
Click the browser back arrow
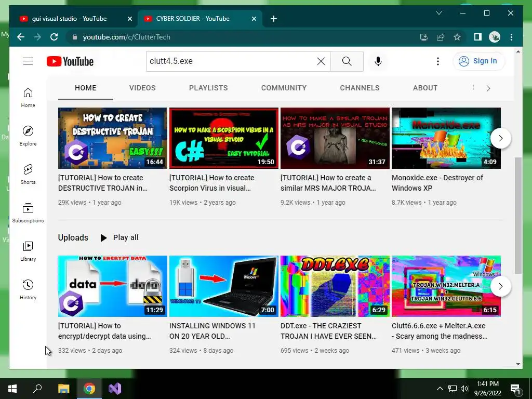(21, 37)
